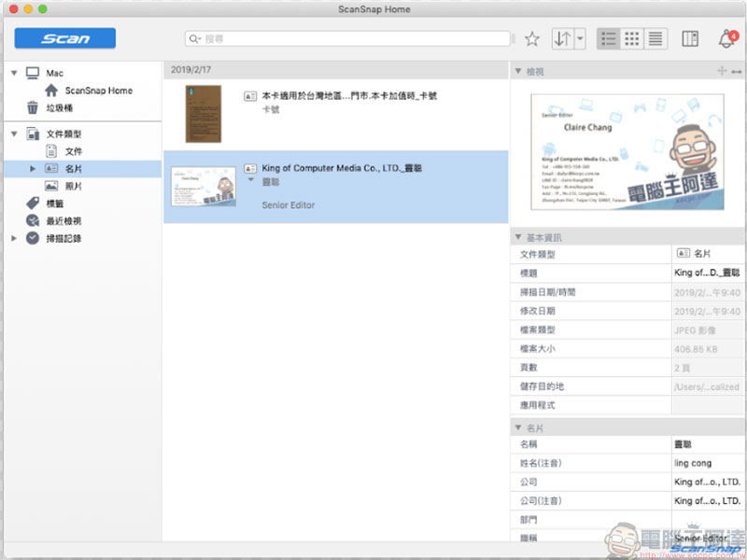Edit the 名稱 value field
The height and width of the screenshot is (560, 747).
tap(708, 444)
